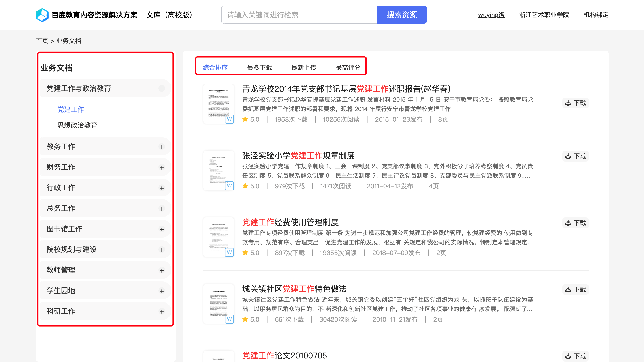The width and height of the screenshot is (644, 362).
Task: Expand the 财务工作 category
Action: point(162,167)
